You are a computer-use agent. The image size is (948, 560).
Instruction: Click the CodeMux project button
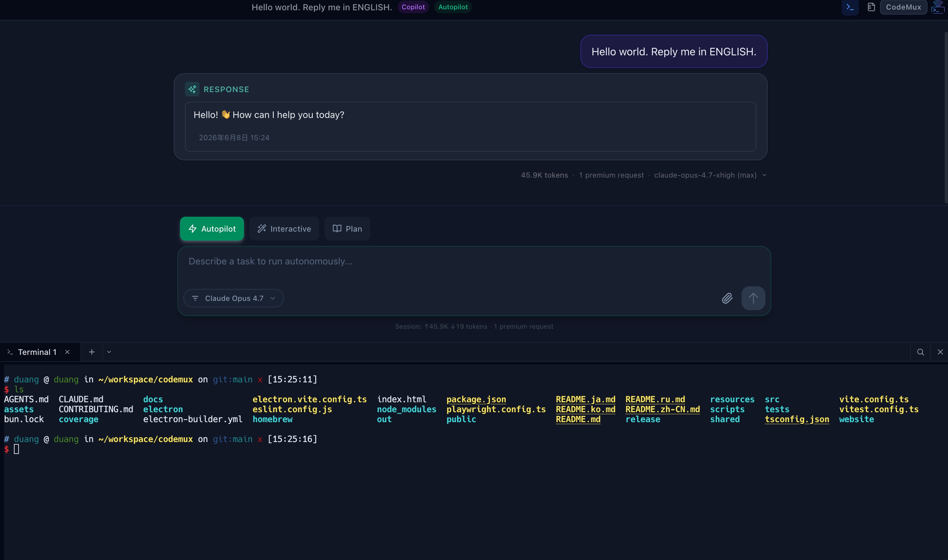pyautogui.click(x=904, y=7)
